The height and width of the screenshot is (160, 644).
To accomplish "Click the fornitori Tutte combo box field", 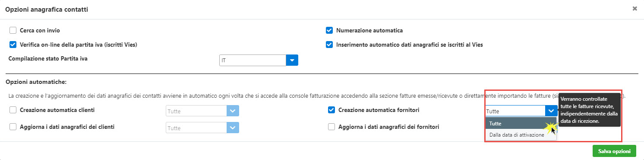I will [515, 111].
